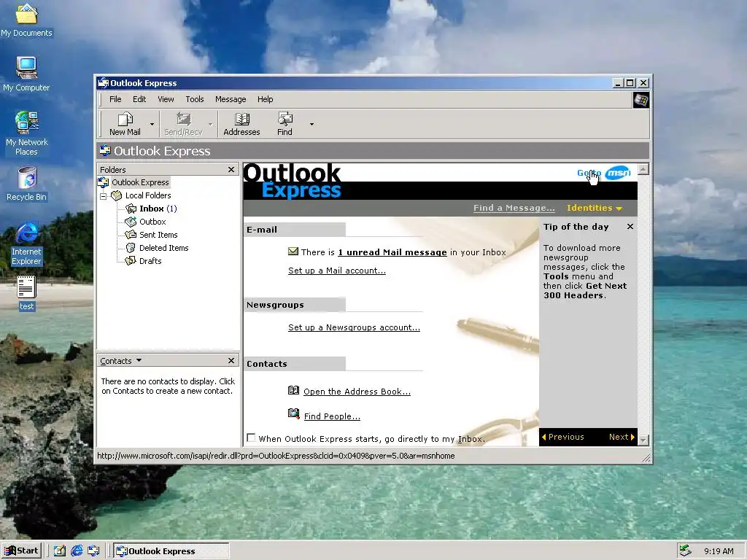Select the My Documents desktop icon

coord(27,21)
